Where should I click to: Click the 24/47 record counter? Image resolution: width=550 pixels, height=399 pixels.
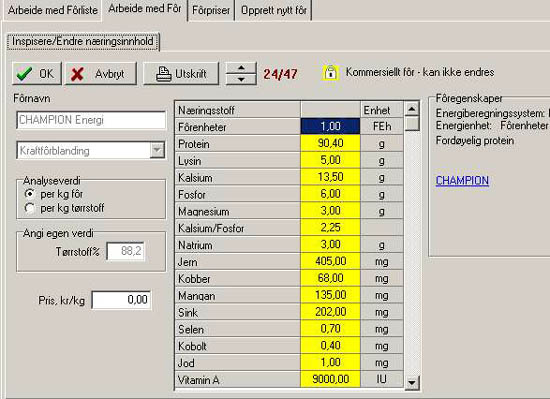[280, 74]
